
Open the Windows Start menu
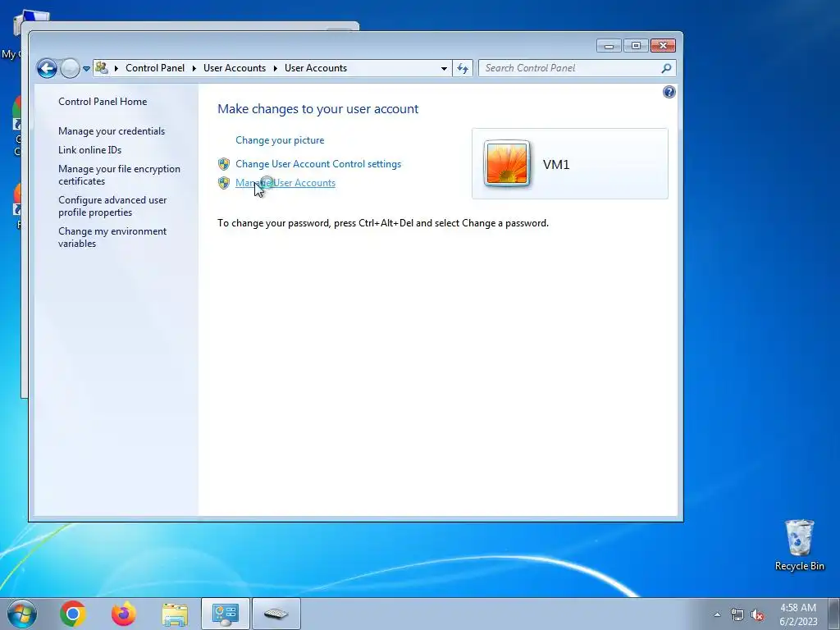pyautogui.click(x=22, y=614)
